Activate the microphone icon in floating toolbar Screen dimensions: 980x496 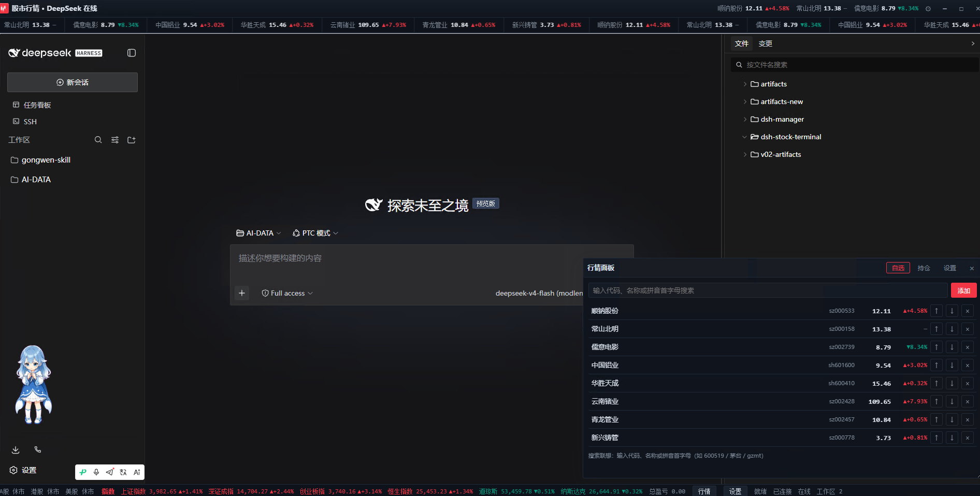pos(96,472)
